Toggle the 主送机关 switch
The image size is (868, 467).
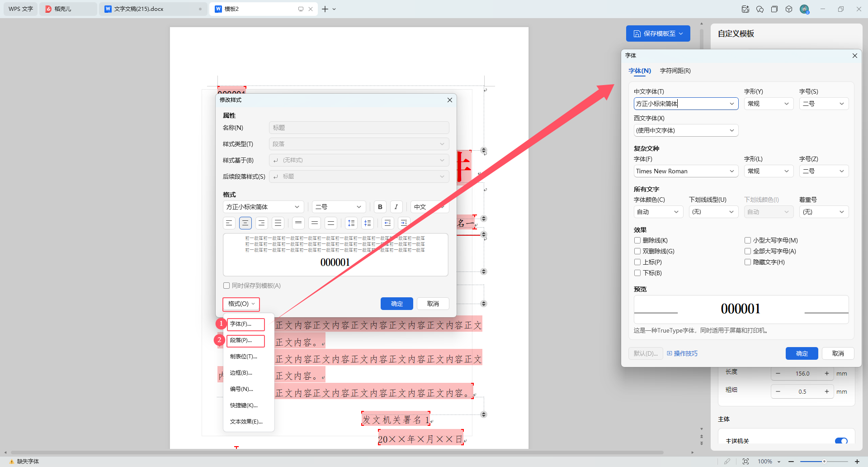pyautogui.click(x=841, y=441)
